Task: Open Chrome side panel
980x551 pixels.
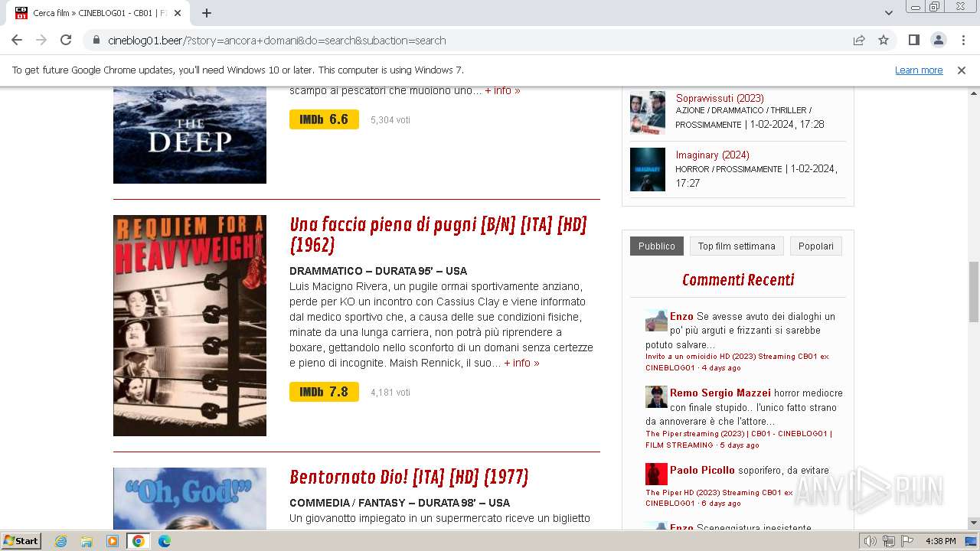Action: point(913,40)
